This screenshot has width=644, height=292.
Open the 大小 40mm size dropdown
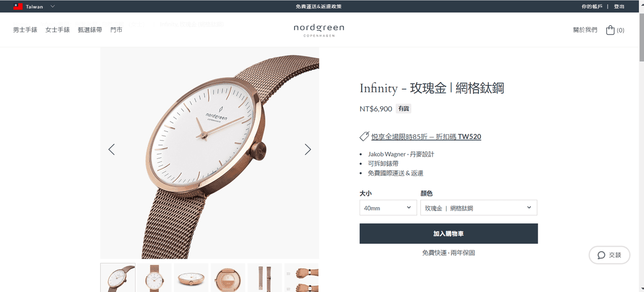pyautogui.click(x=388, y=208)
